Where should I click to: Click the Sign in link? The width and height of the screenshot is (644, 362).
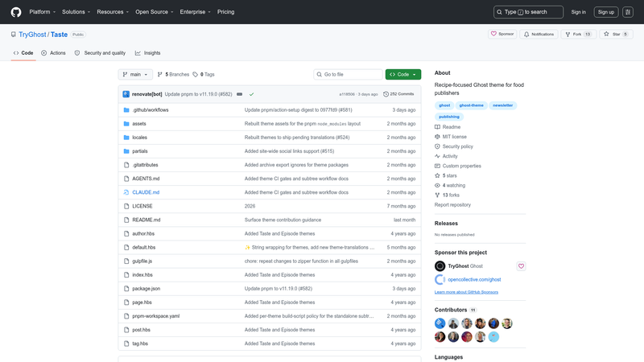click(x=578, y=12)
